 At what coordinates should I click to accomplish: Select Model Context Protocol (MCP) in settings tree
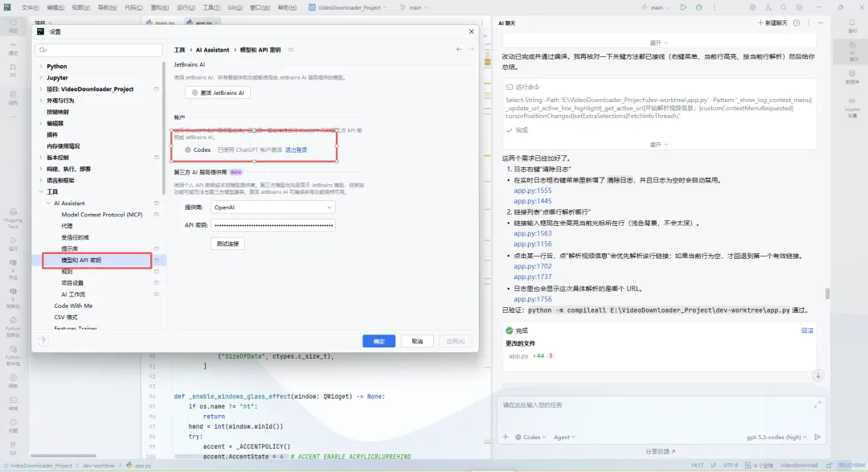tap(102, 215)
